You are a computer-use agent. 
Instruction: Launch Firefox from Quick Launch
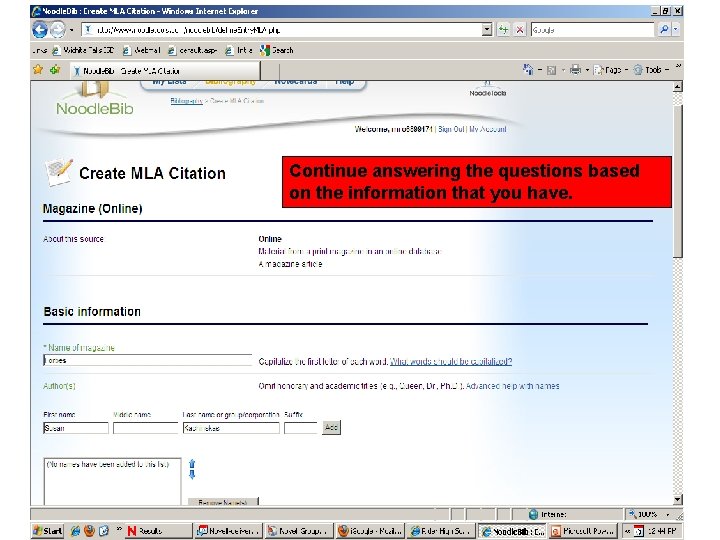pyautogui.click(x=90, y=531)
